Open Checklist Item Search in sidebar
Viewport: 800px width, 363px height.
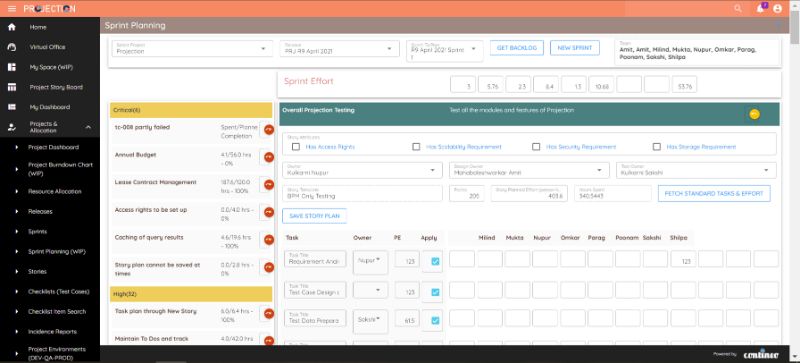57,311
